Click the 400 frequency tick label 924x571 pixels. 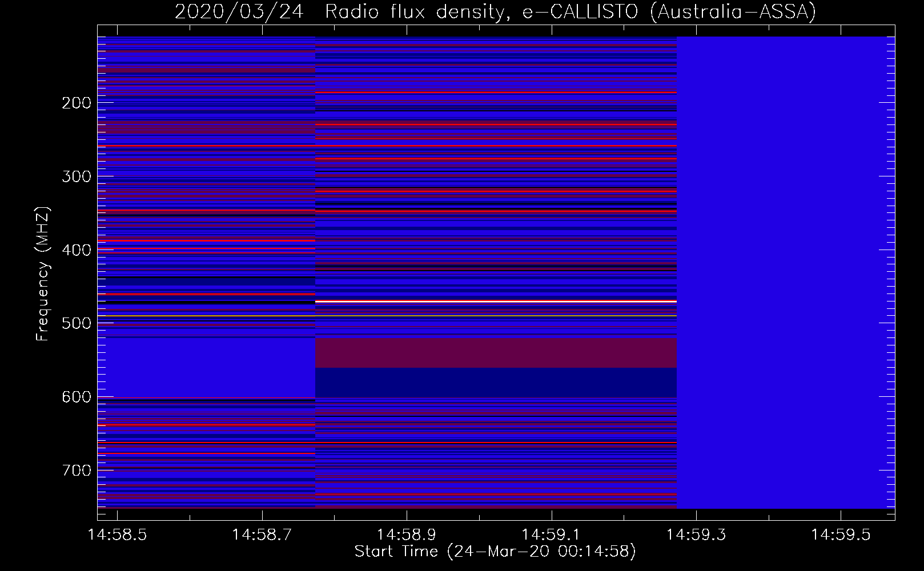77,250
